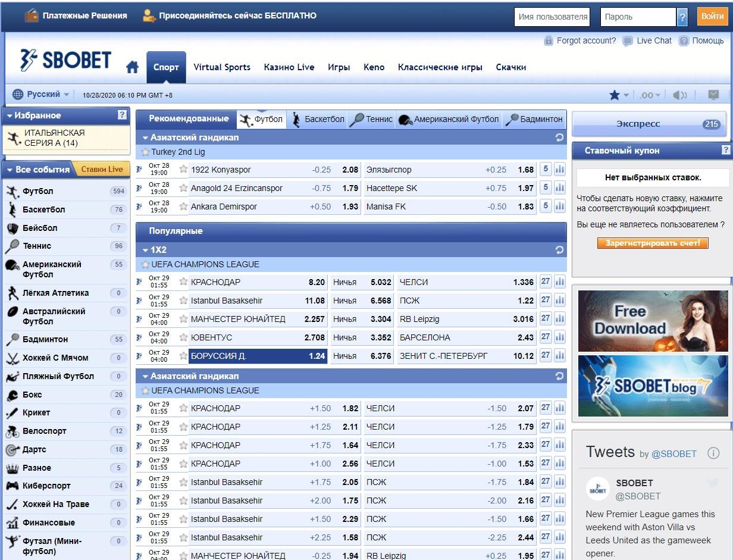733x560 pixels.
Task: Collapse the Все события panel
Action: 10,170
